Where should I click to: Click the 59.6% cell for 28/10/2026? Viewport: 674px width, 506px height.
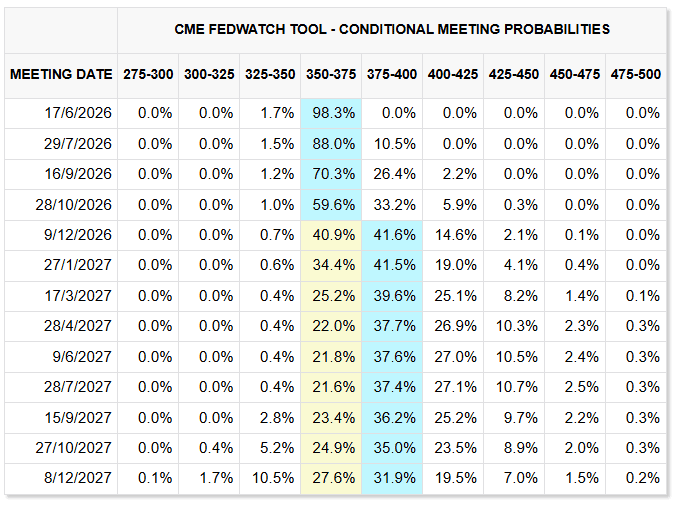pos(331,205)
